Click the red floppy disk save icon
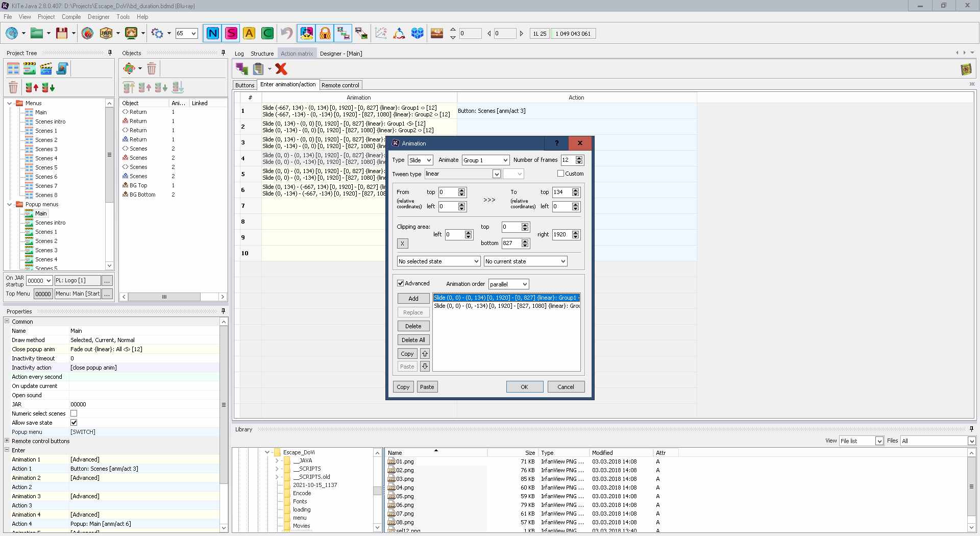 coord(62,34)
